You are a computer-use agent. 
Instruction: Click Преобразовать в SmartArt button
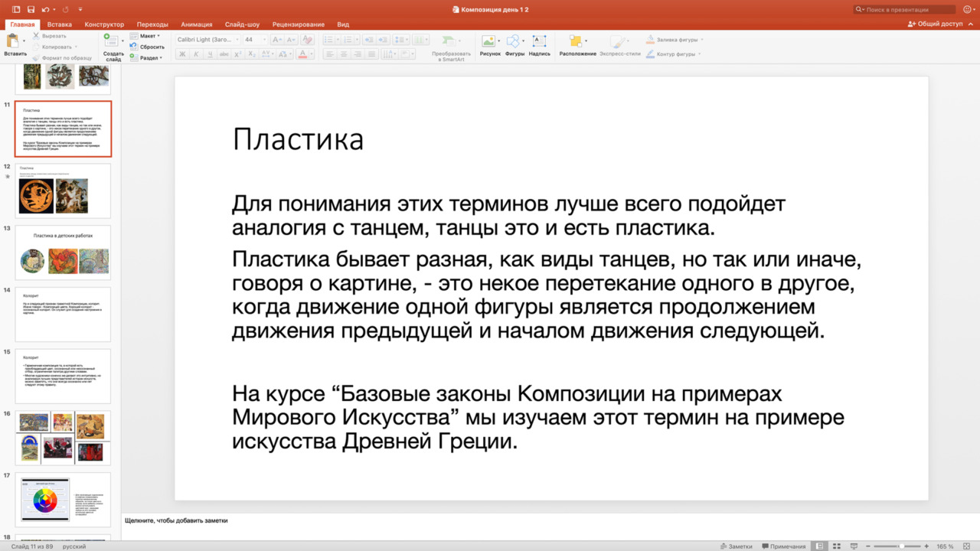click(x=452, y=47)
